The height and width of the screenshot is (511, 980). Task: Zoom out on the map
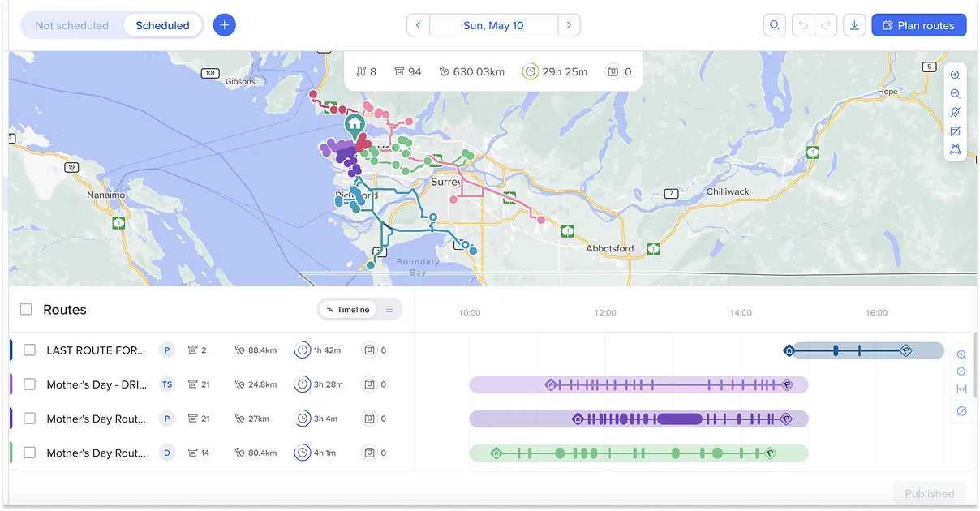click(x=955, y=94)
